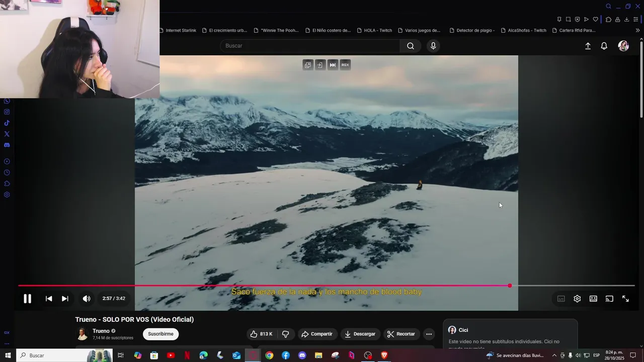644x362 pixels.
Task: Expand hidden bookmarks with double chevron
Action: pyautogui.click(x=637, y=30)
